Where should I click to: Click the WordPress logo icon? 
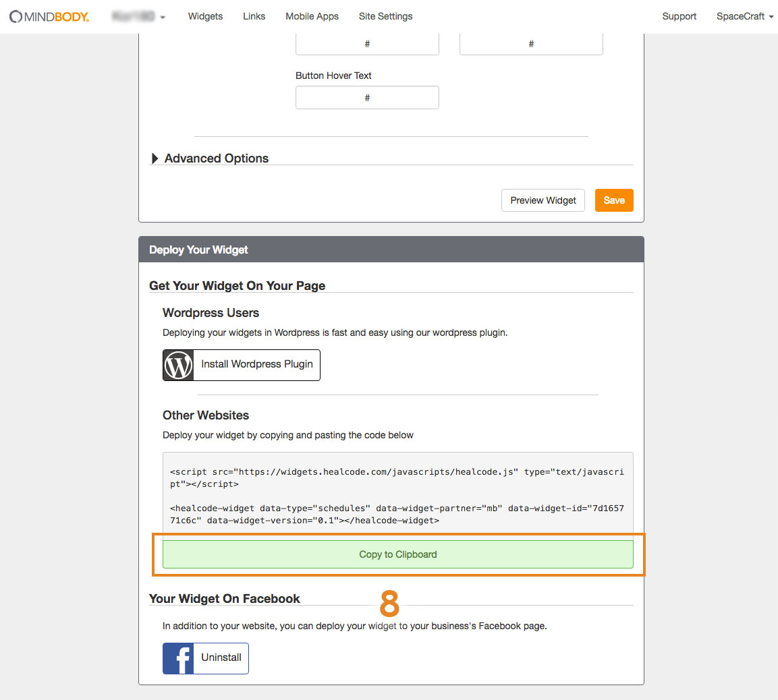click(178, 366)
